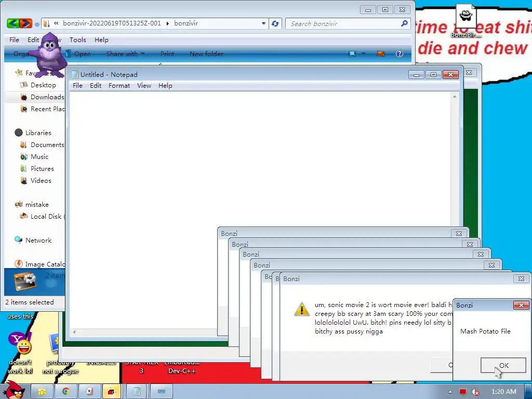
Task: Click New folder in Explorer toolbar
Action: pos(206,54)
